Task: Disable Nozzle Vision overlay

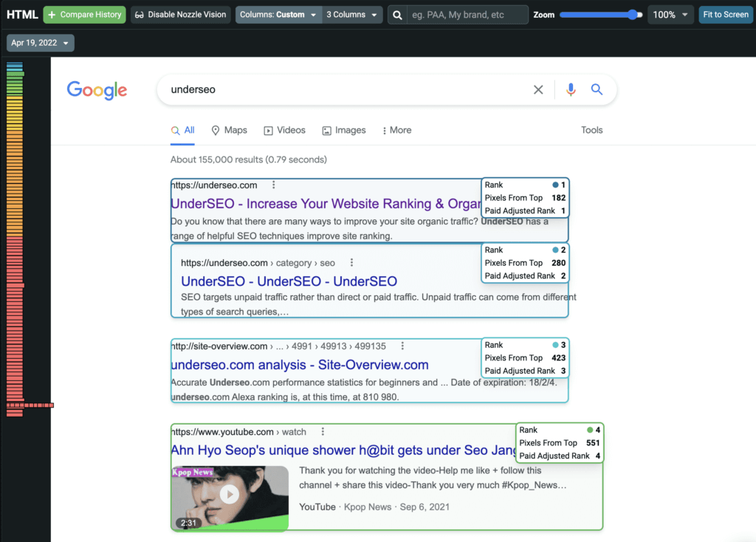Action: point(180,15)
